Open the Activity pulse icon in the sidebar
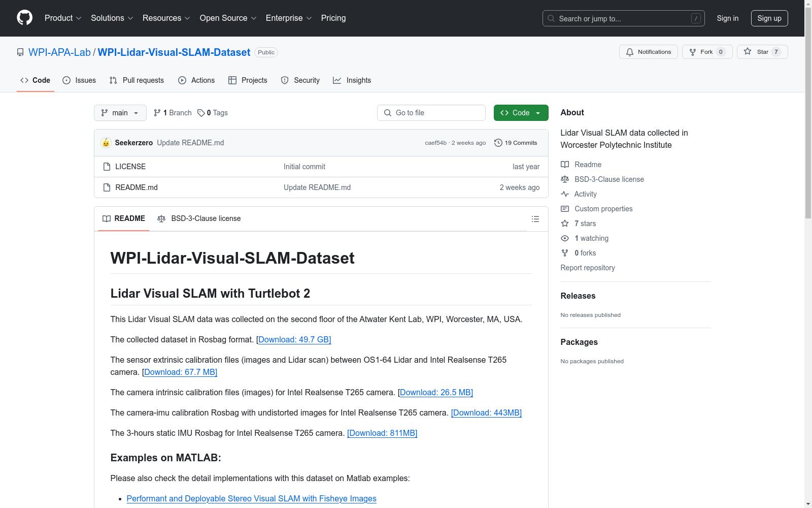 [564, 194]
